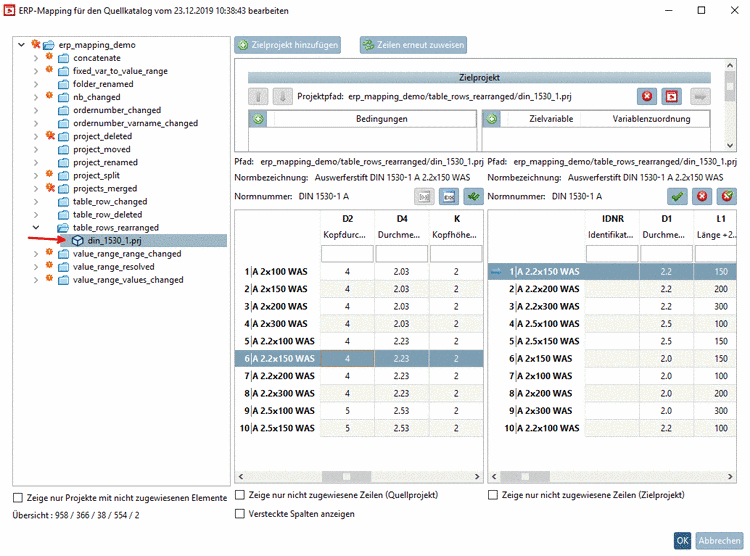Click the Zielprojekt panel scroll-down arrow
The image size is (750, 556).
point(730,145)
